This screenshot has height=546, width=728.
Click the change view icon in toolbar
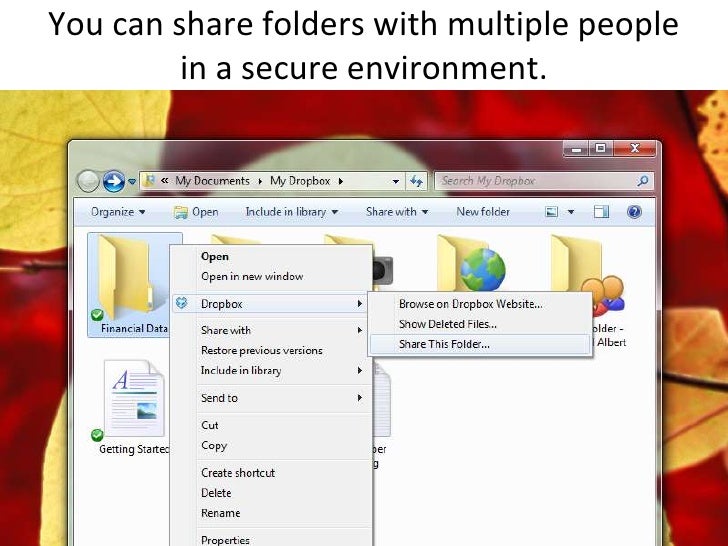click(551, 212)
